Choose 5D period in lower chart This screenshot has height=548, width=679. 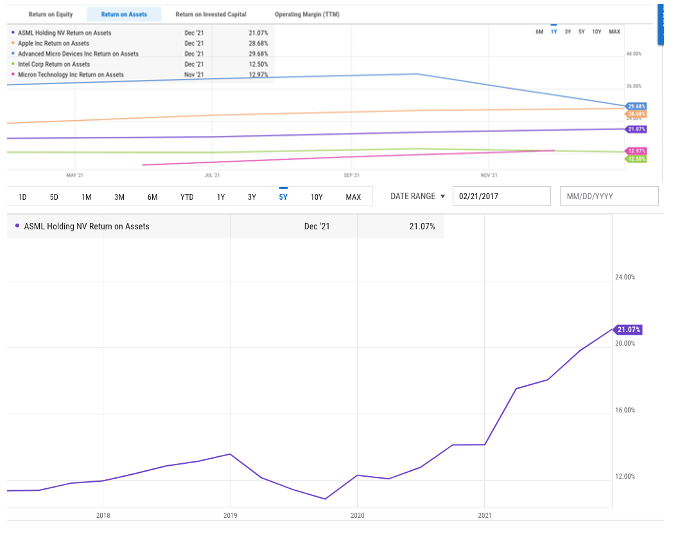(x=54, y=197)
